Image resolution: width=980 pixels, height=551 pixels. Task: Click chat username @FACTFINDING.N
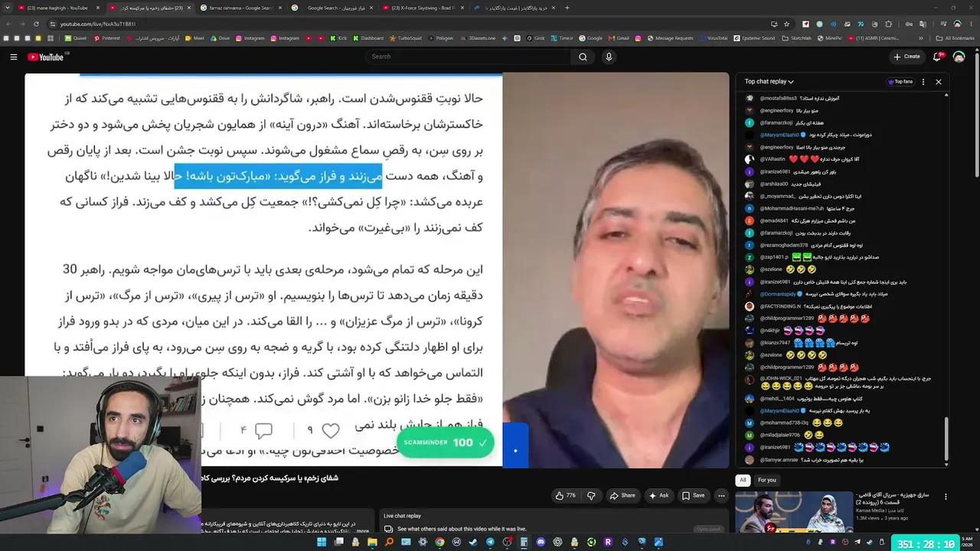780,306
